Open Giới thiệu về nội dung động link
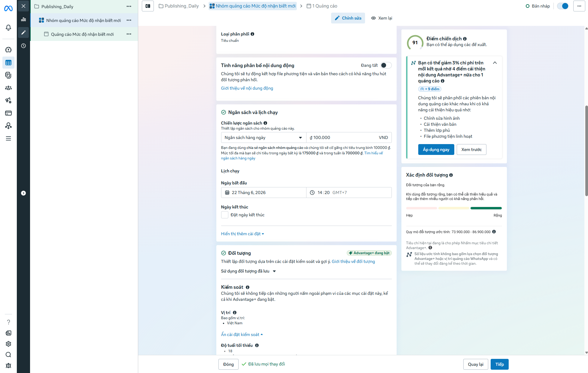This screenshot has width=588, height=373. [247, 88]
